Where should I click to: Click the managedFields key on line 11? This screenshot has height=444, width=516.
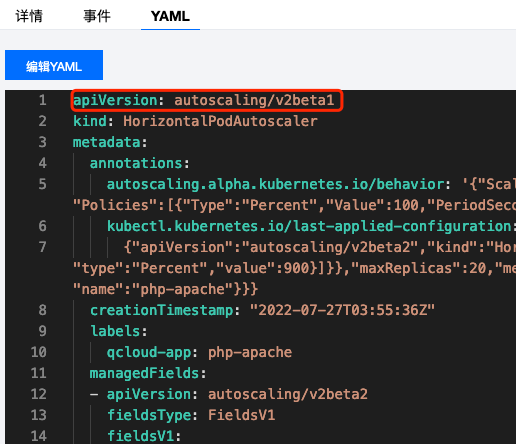[x=144, y=373]
